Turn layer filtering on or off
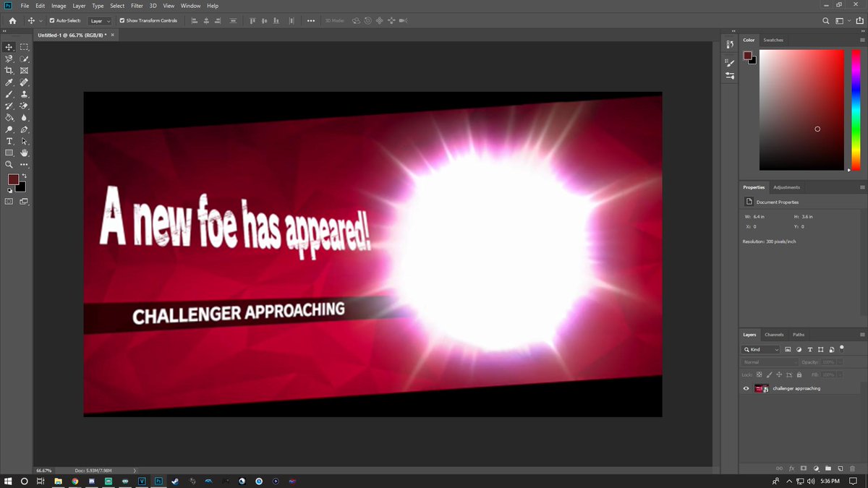 click(x=842, y=348)
